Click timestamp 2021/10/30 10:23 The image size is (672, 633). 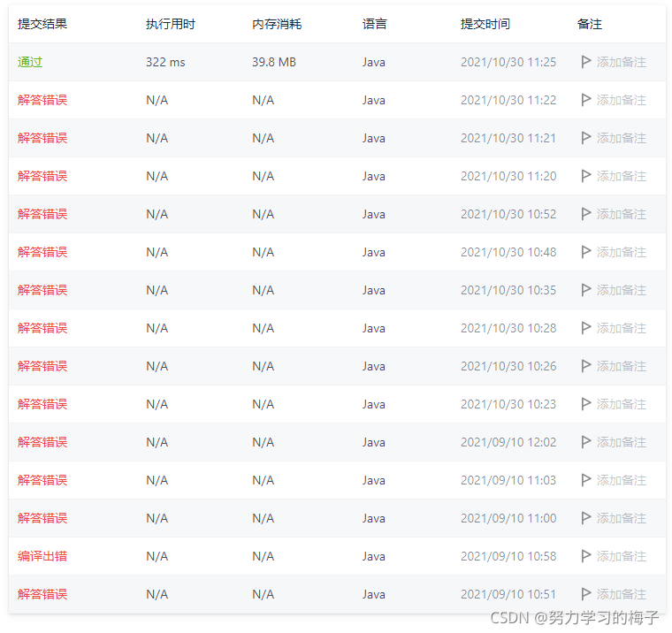[x=508, y=404]
